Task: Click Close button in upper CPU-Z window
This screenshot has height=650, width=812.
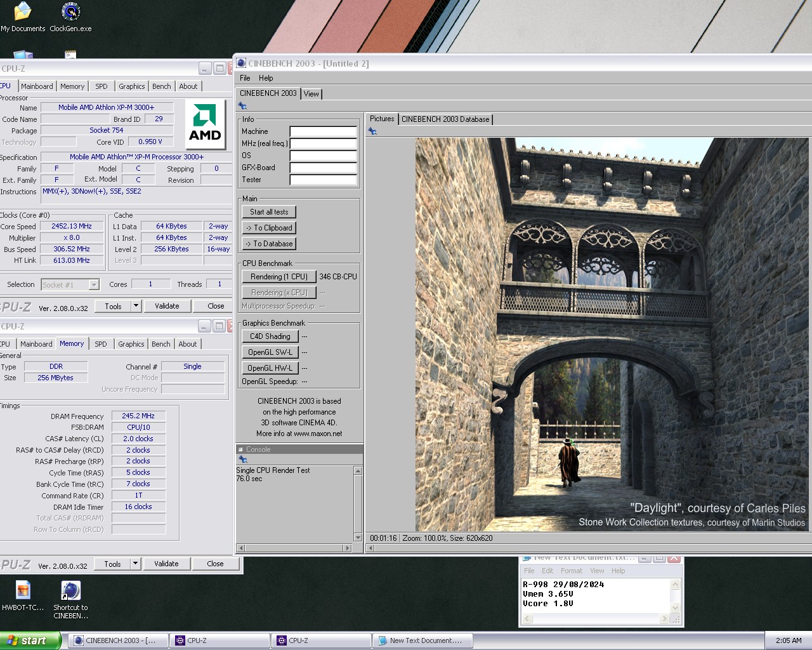Action: pyautogui.click(x=216, y=306)
